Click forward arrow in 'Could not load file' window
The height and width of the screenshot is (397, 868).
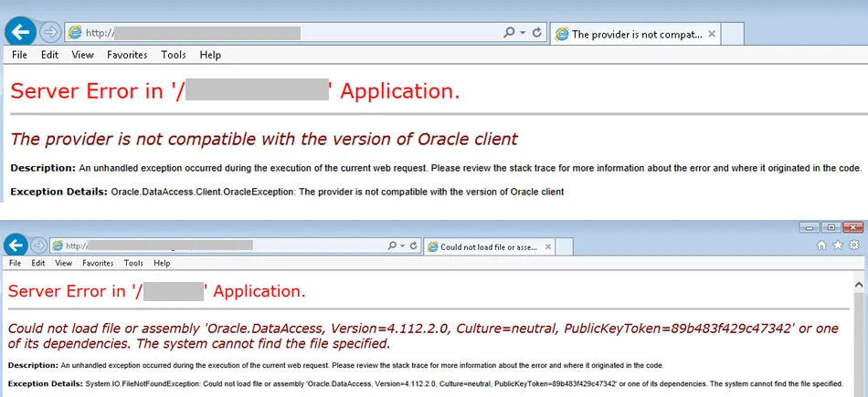[x=38, y=245]
